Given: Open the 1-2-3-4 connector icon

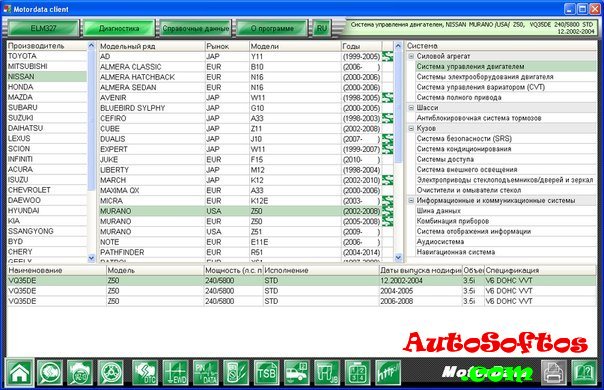Looking at the screenshot, I should 358,372.
